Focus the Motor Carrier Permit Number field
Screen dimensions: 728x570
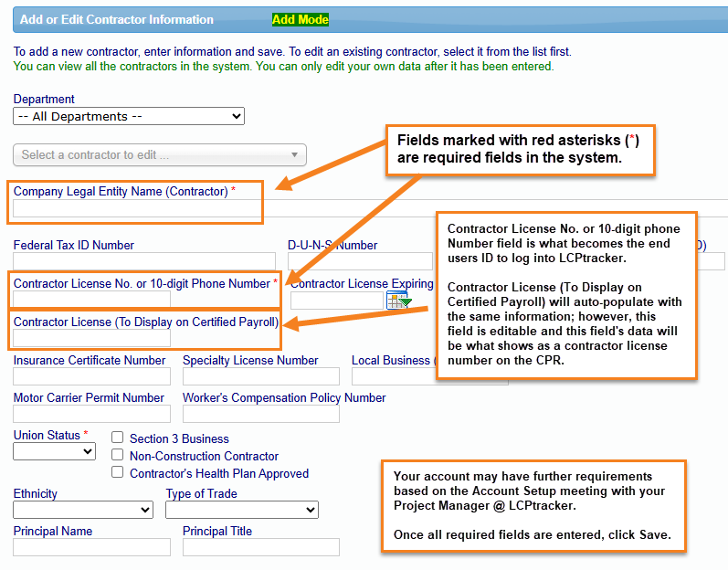point(92,414)
